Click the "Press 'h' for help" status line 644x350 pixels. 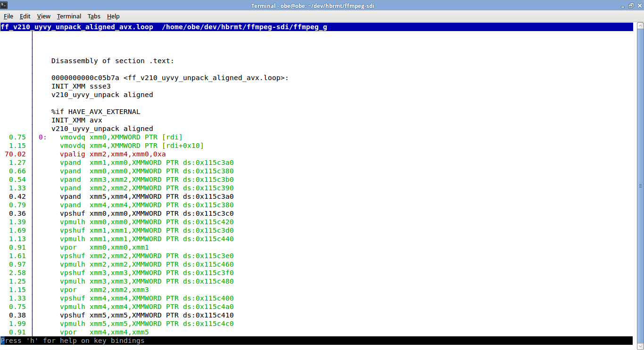click(x=73, y=341)
